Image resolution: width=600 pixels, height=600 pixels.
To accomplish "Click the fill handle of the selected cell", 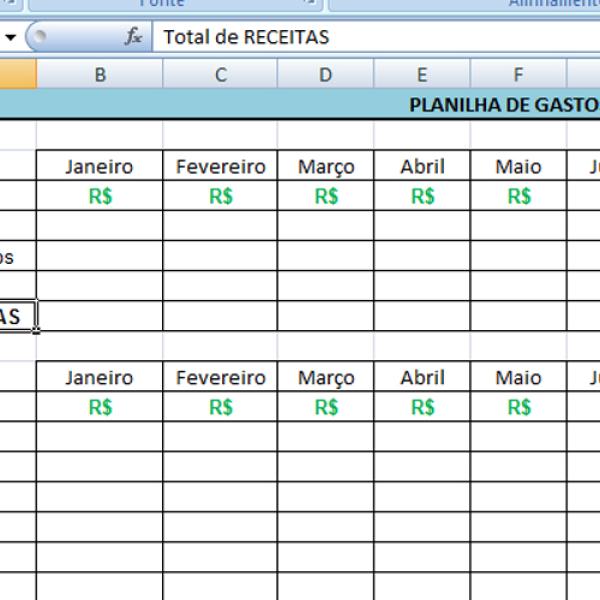I will pyautogui.click(x=37, y=331).
